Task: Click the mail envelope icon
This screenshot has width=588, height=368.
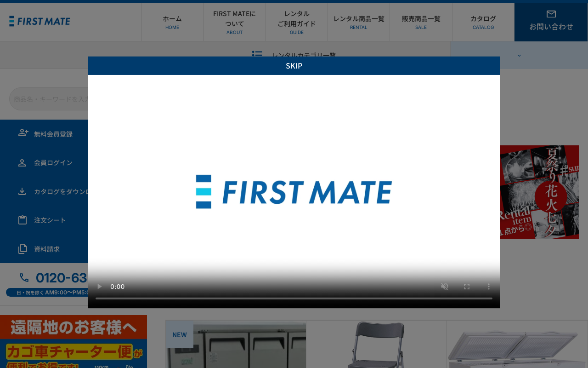Action: [551, 14]
